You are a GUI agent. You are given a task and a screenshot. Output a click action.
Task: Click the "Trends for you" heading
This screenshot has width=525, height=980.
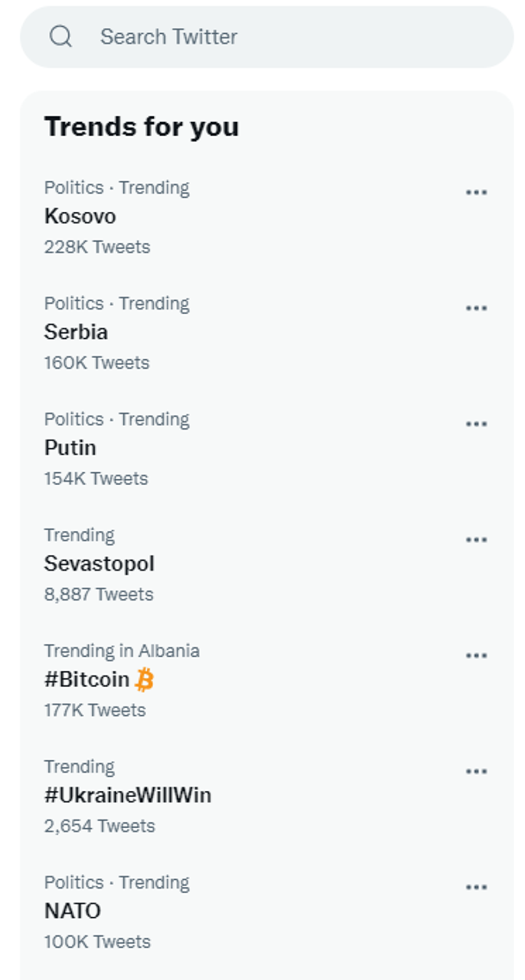141,127
